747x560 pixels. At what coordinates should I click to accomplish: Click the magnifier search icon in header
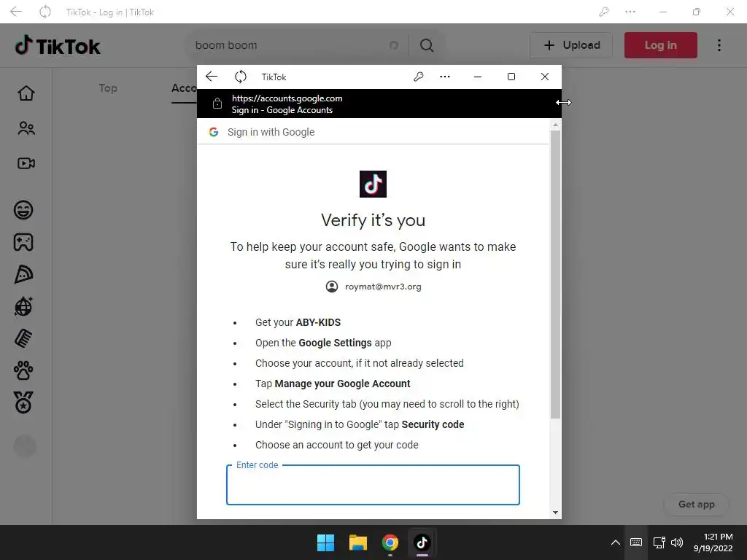pos(427,45)
